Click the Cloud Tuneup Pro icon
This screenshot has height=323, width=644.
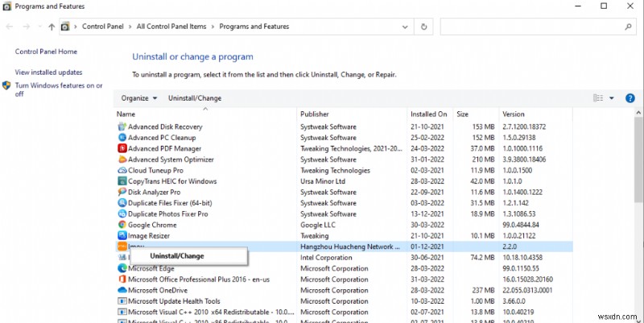point(122,170)
